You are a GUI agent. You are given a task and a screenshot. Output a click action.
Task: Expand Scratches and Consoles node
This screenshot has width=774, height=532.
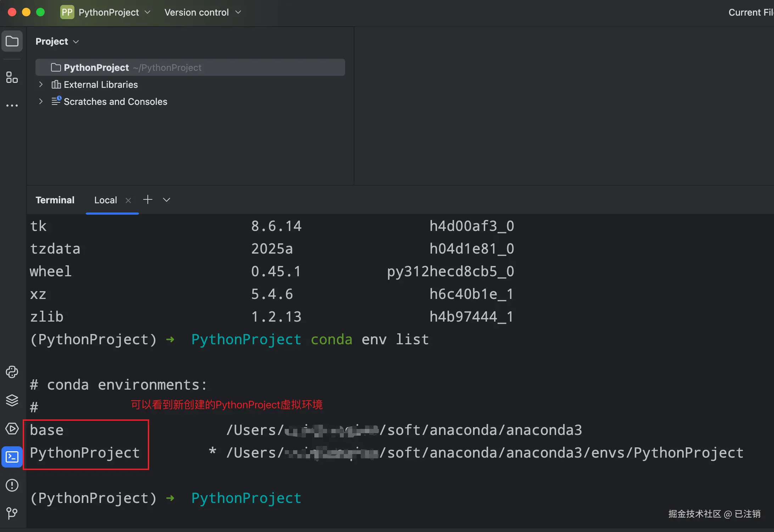coord(41,102)
